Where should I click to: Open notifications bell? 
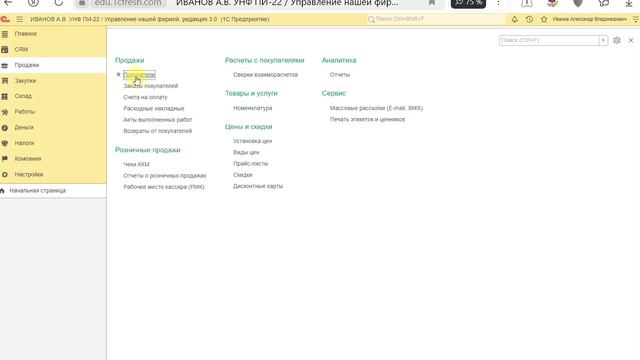point(514,19)
